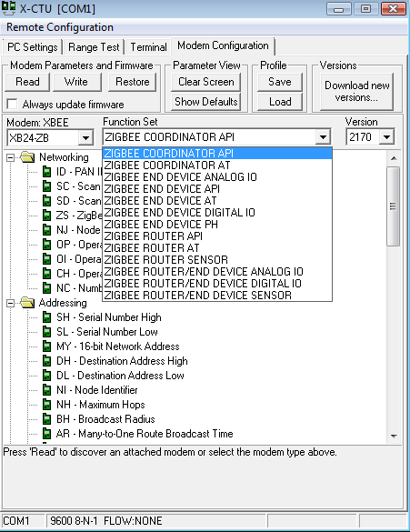Click the OP - Operating parameter icon
Viewport: 410px width, 532px height.
pyautogui.click(x=46, y=245)
